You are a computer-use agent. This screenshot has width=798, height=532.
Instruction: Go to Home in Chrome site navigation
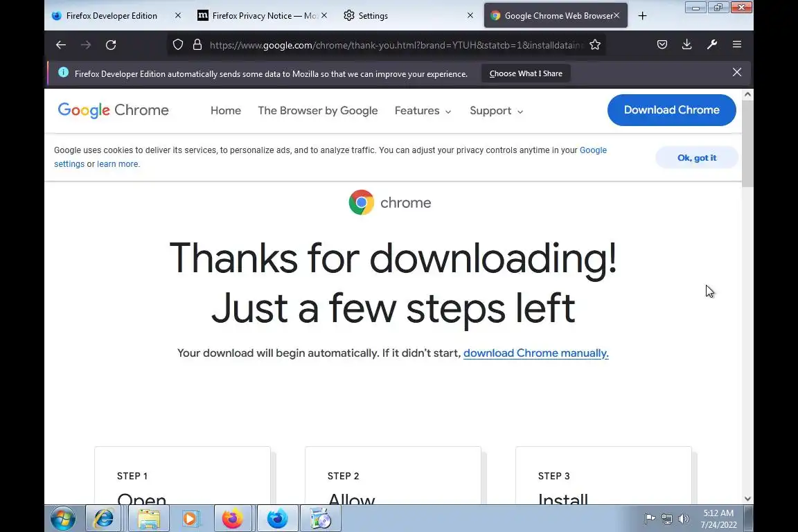(x=225, y=110)
